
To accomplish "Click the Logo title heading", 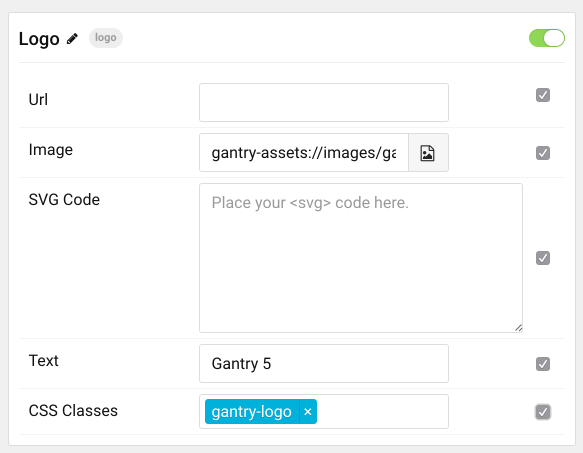I will tap(39, 39).
